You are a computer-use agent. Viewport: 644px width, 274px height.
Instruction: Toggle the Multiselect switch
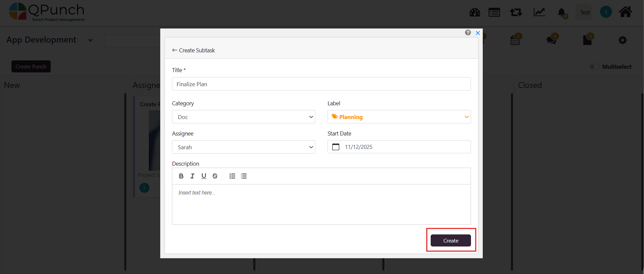(x=594, y=67)
